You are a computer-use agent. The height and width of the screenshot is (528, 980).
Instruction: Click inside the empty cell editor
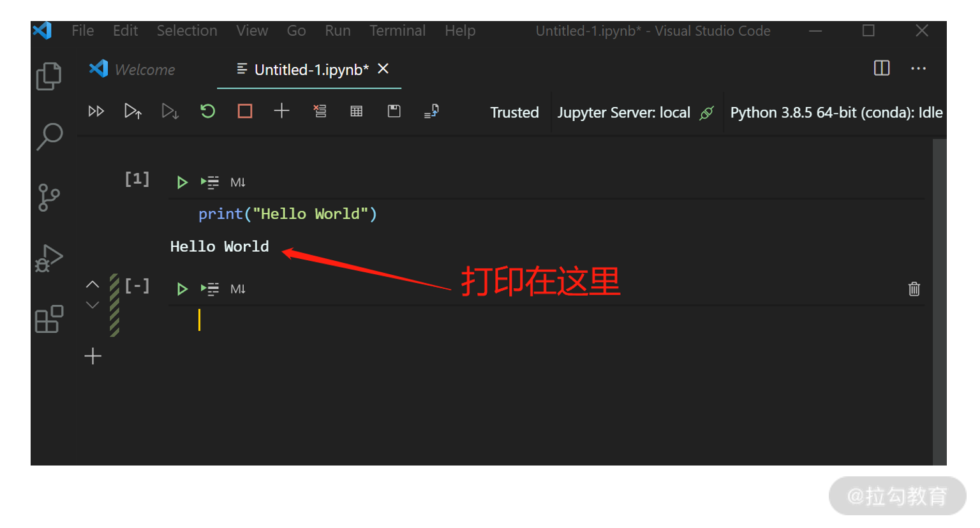(546, 320)
